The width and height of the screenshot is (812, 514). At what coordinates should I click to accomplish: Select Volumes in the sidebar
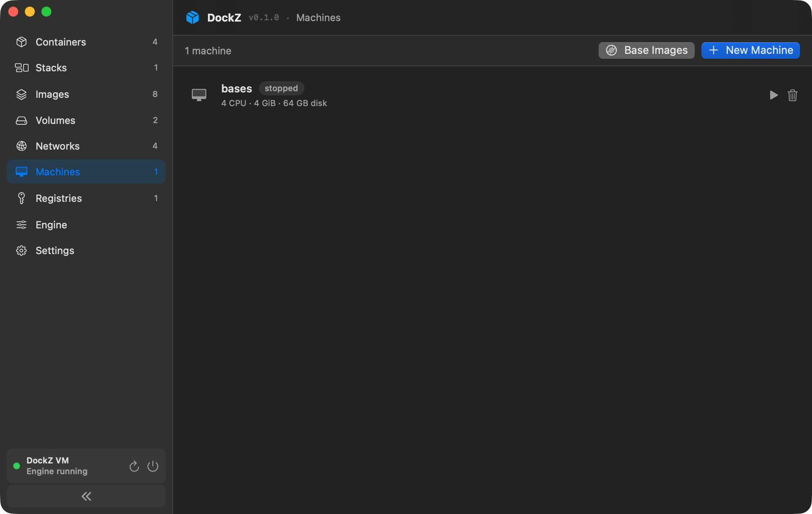86,120
